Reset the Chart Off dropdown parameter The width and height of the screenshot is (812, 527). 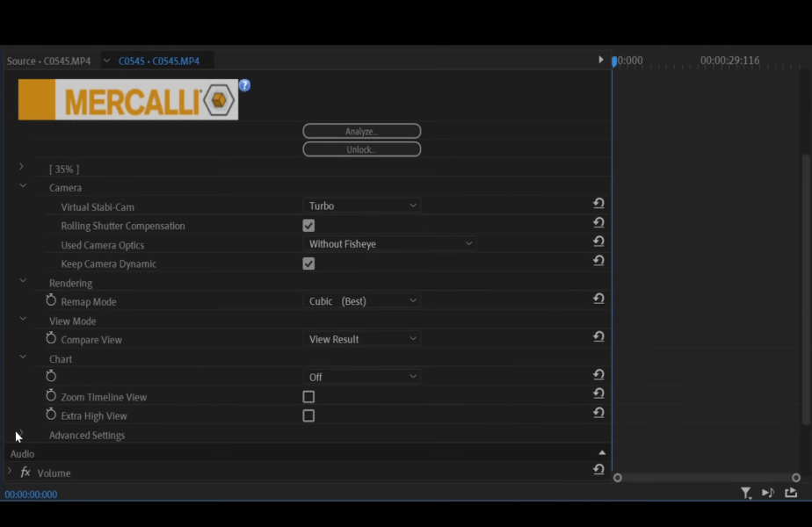598,375
